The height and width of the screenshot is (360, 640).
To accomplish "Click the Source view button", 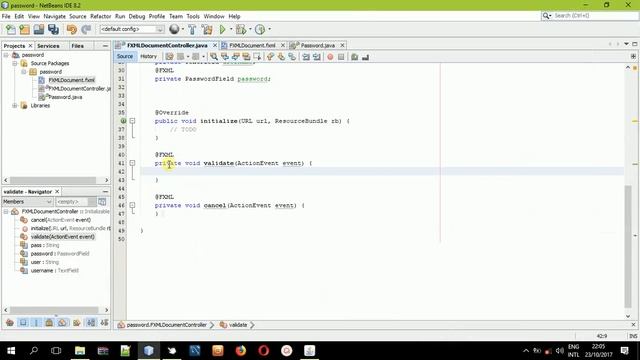I will click(x=125, y=56).
